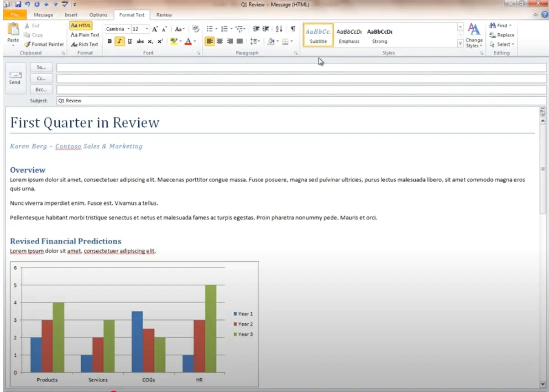Click the Bcc... button
Screen dimensions: 549x392
click(x=42, y=89)
